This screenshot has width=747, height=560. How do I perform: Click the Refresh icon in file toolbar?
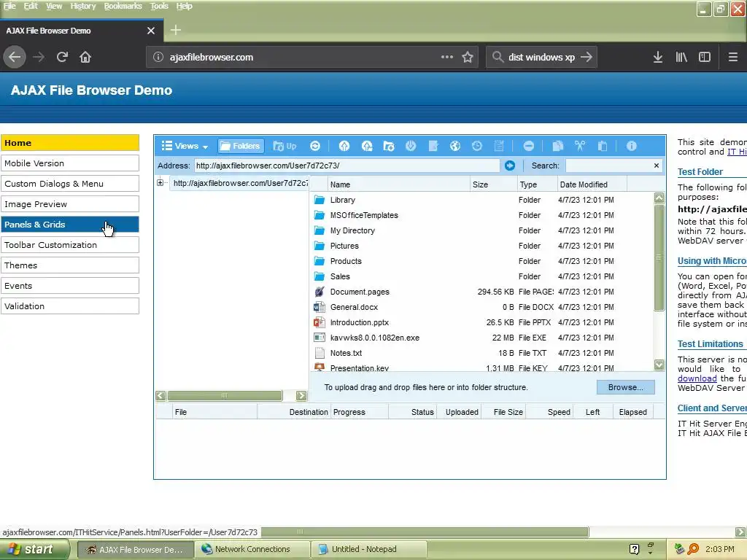coord(315,146)
